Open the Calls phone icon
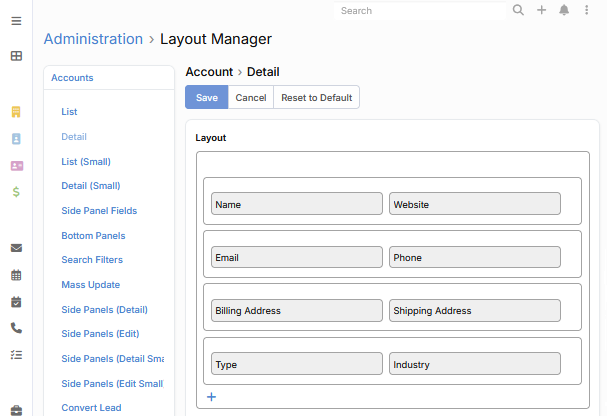 click(x=16, y=327)
